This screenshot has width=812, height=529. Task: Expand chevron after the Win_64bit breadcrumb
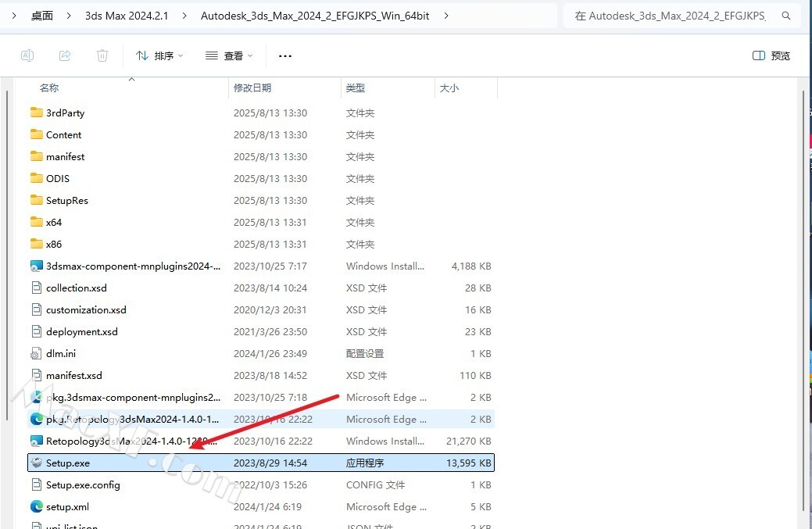click(446, 16)
